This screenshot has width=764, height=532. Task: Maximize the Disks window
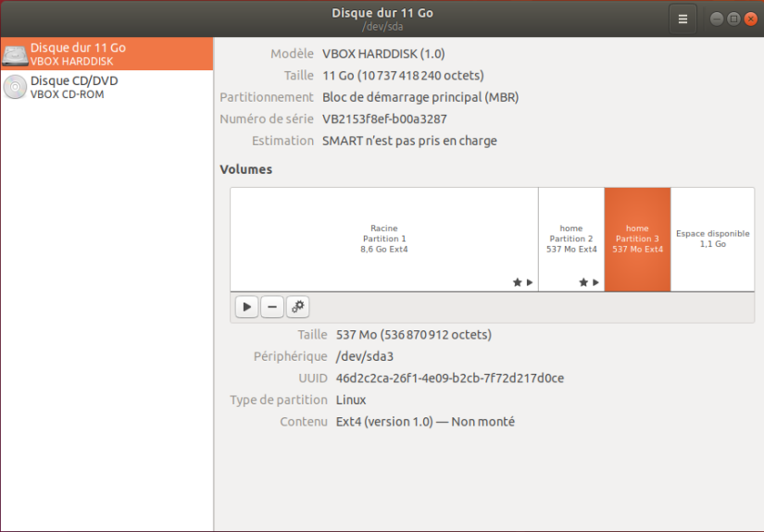click(733, 19)
